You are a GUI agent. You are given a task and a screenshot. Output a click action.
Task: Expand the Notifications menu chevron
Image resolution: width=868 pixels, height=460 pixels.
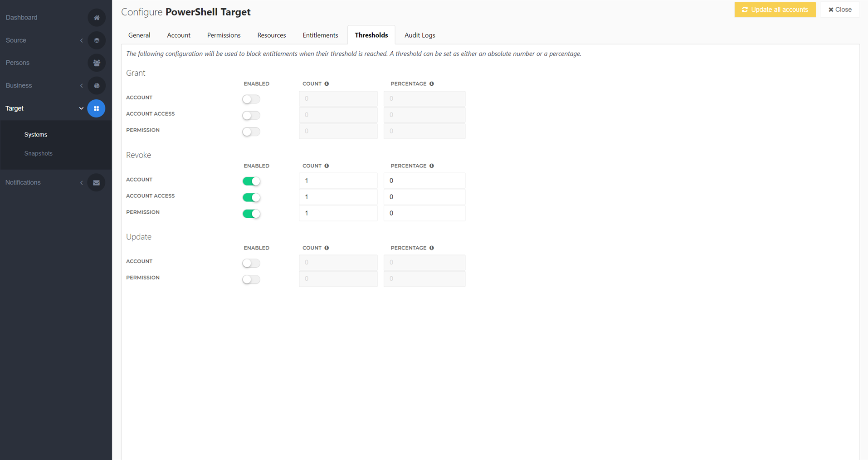[x=82, y=182]
